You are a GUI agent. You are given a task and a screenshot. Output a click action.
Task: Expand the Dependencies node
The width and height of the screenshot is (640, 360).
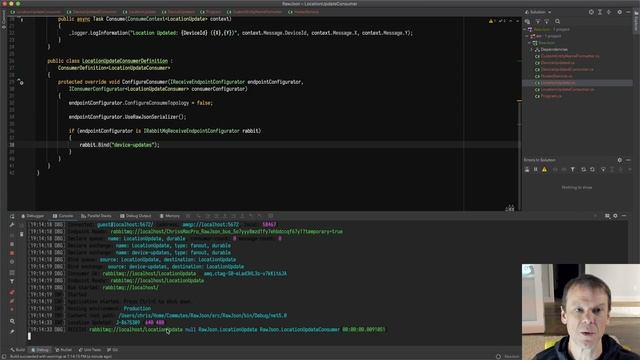pos(532,49)
